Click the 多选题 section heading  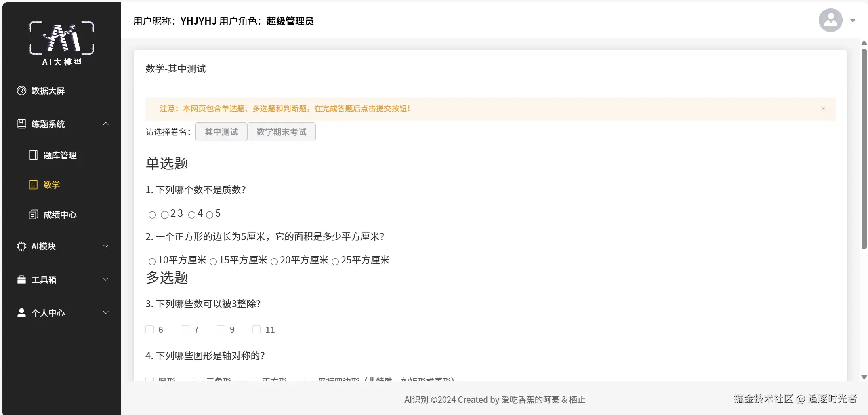(167, 277)
